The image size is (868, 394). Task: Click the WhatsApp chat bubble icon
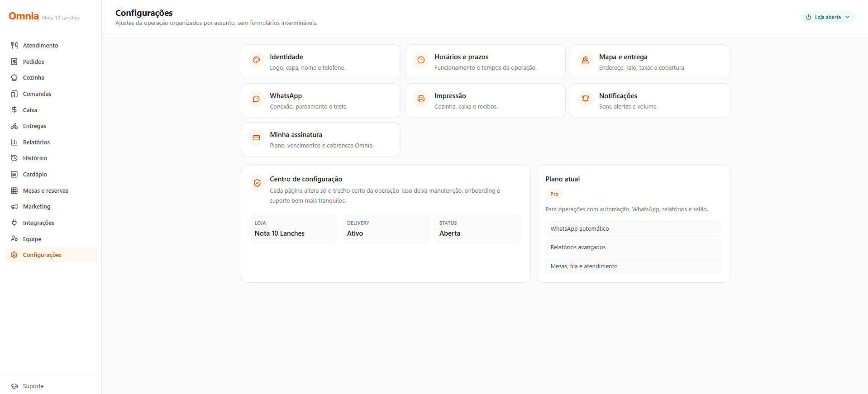[x=256, y=99]
